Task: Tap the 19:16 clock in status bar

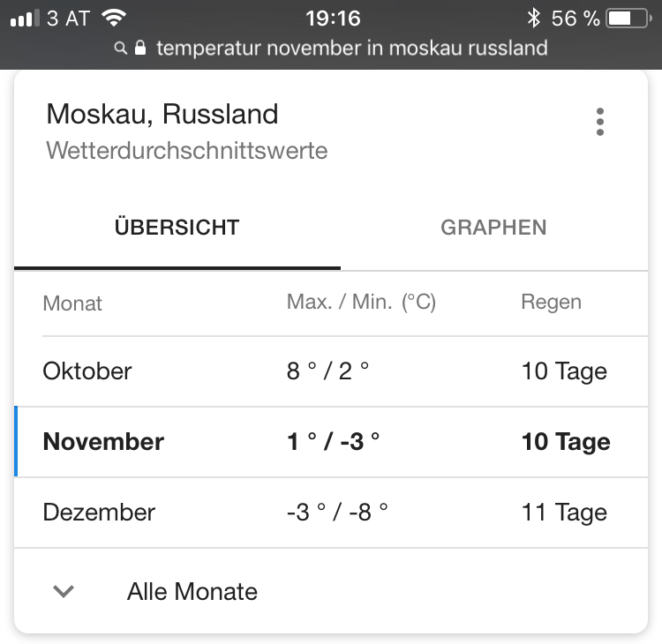Action: click(x=333, y=18)
